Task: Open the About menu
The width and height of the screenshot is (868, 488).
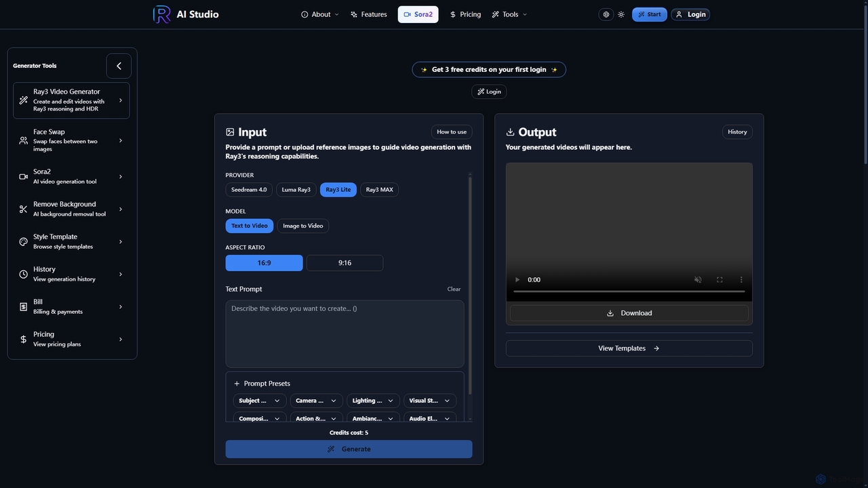Action: click(320, 14)
